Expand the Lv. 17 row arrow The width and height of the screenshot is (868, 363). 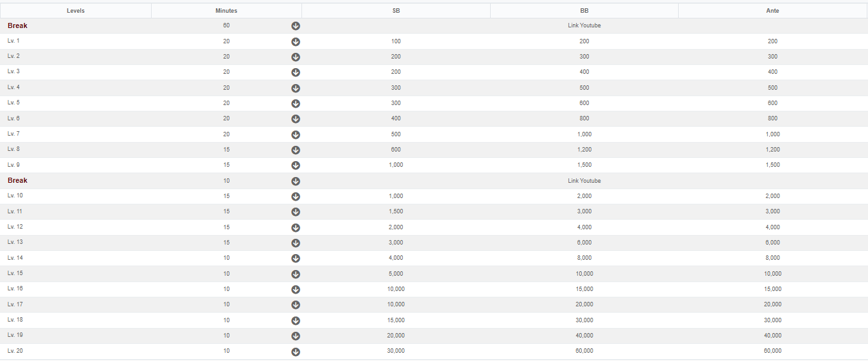pos(296,305)
